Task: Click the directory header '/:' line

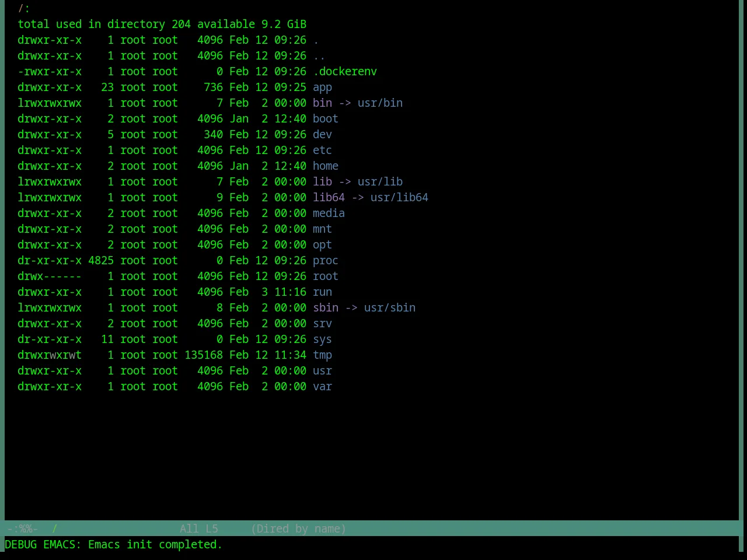Action: point(24,9)
